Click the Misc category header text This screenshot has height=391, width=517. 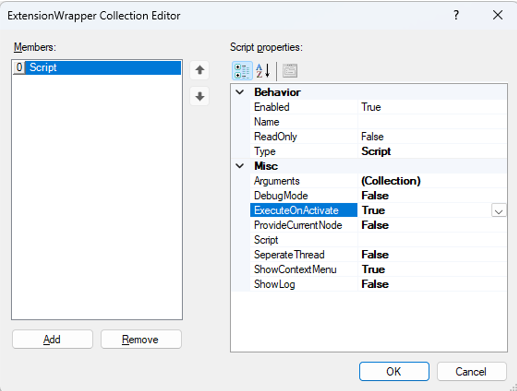pos(266,166)
